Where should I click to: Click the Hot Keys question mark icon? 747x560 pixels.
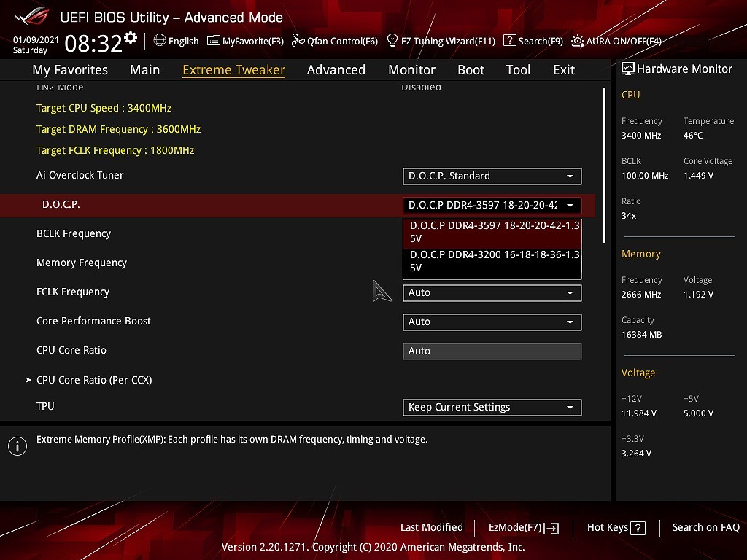(638, 528)
